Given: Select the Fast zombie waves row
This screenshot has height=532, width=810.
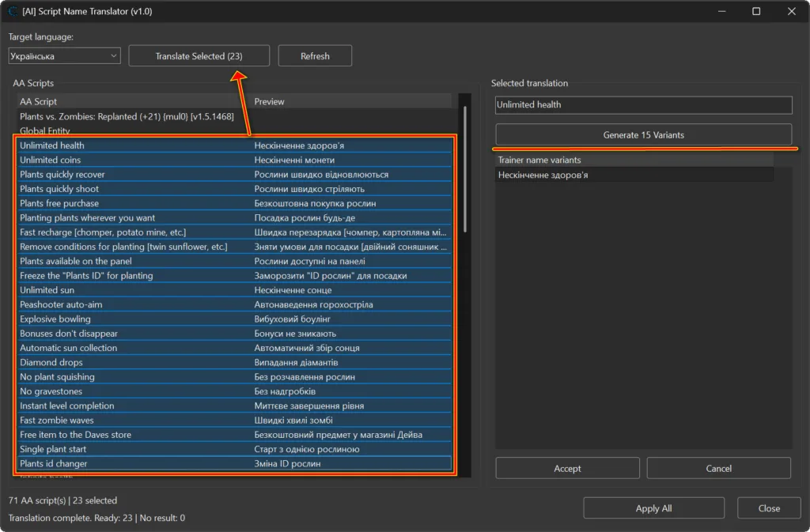Looking at the screenshot, I should pyautogui.click(x=234, y=420).
